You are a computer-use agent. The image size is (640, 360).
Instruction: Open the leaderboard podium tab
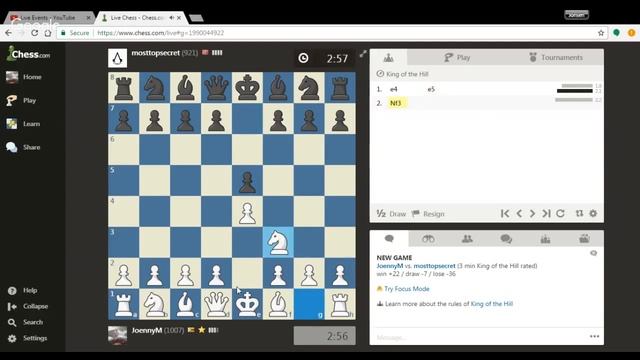pos(545,238)
